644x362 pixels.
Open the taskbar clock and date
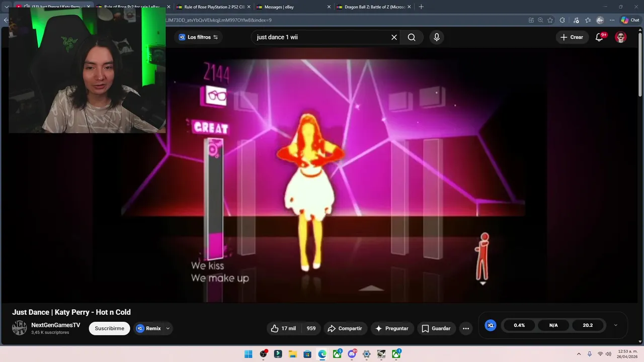627,354
